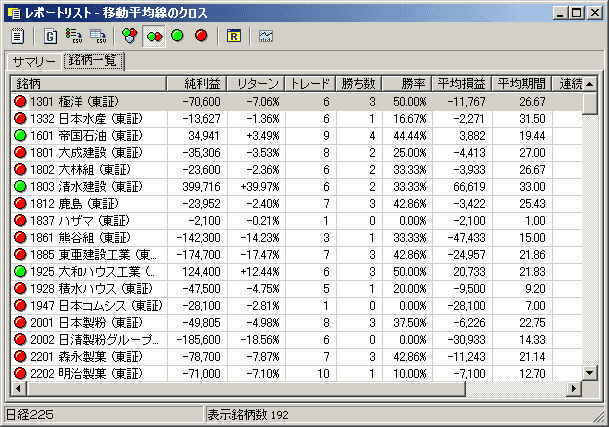The width and height of the screenshot is (609, 427).
Task: Open the chart toolbar icon
Action: point(266,36)
